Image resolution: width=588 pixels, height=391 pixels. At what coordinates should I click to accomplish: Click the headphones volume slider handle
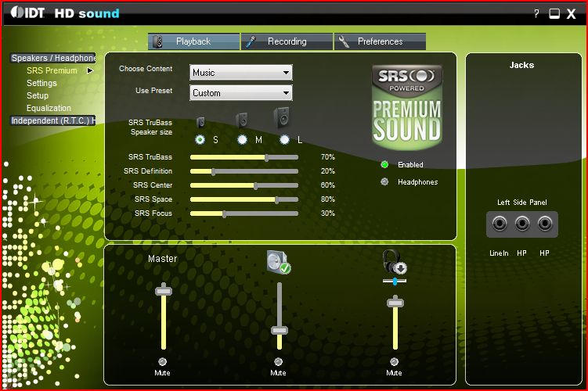[x=395, y=302]
